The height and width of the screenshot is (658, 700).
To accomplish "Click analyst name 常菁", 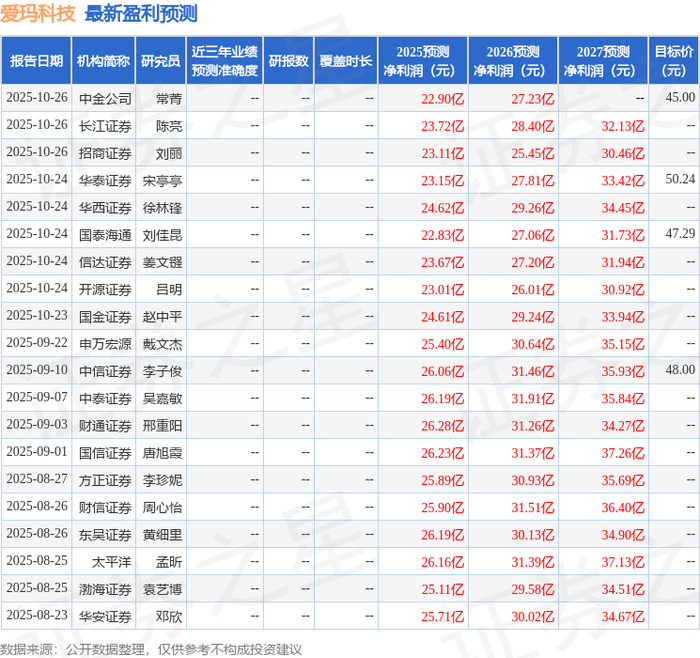I will pos(169,99).
